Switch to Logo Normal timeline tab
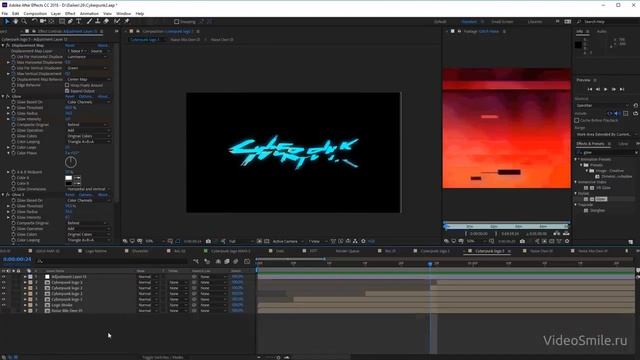 pyautogui.click(x=96, y=251)
